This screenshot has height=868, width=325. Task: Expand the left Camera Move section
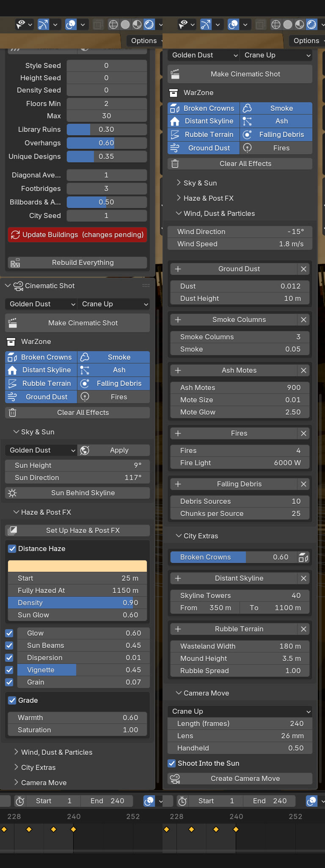point(16,783)
